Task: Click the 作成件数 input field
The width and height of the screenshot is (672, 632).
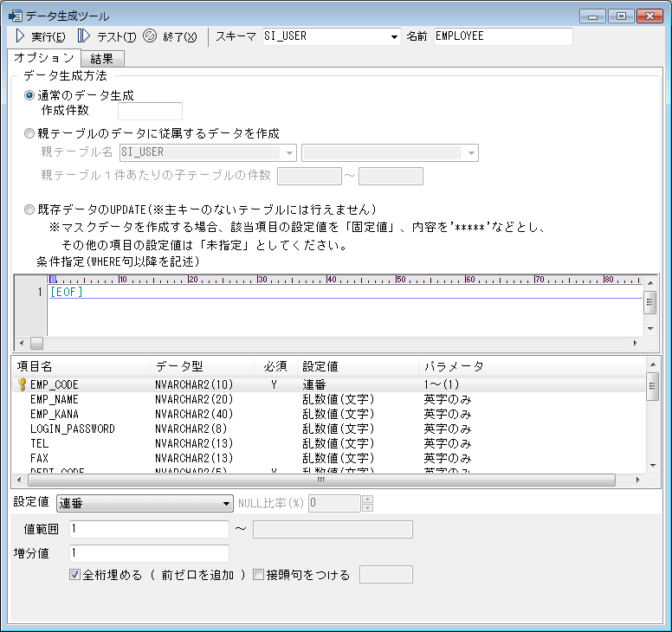Action: pyautogui.click(x=150, y=111)
